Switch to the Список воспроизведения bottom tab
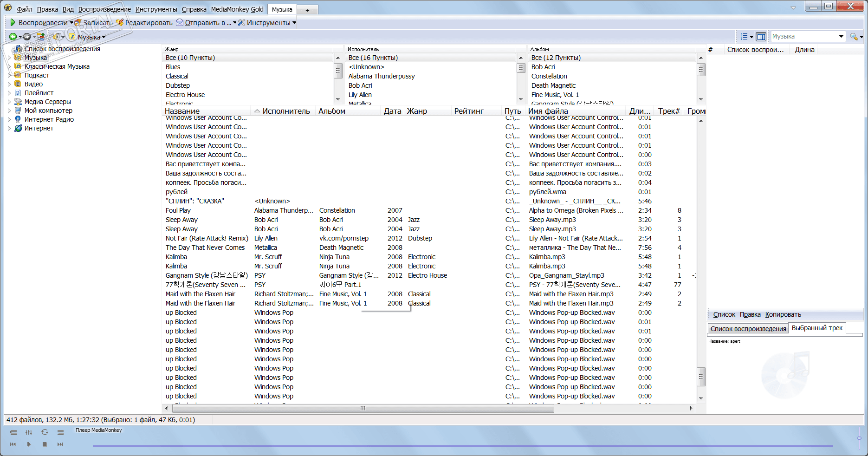Image resolution: width=868 pixels, height=456 pixels. click(748, 329)
